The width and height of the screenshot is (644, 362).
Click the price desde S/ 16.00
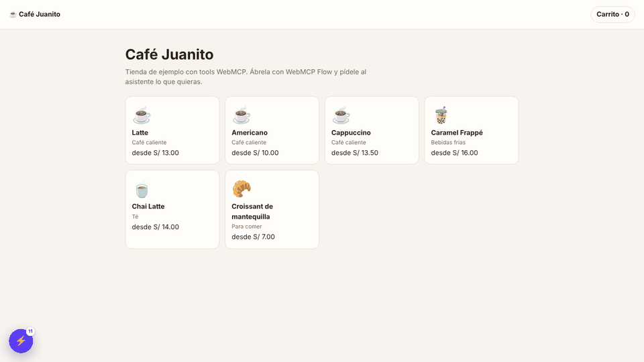pyautogui.click(x=454, y=153)
